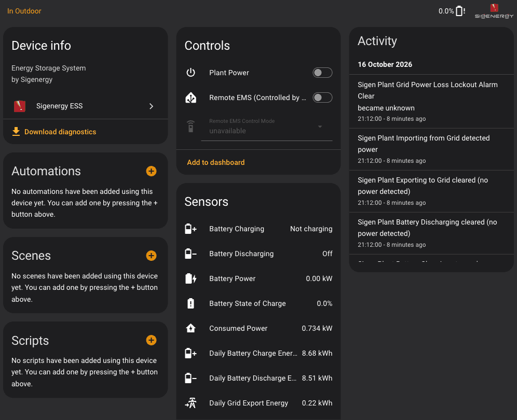Open Sigenergy ESS integration entry
Viewport: 517px width, 420px height.
coord(86,106)
